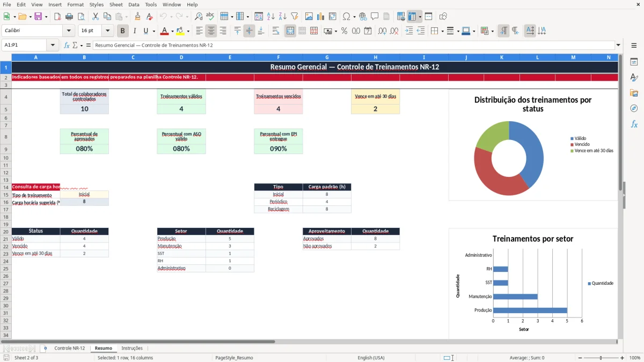
Task: Format cells as percent
Action: pos(344,31)
